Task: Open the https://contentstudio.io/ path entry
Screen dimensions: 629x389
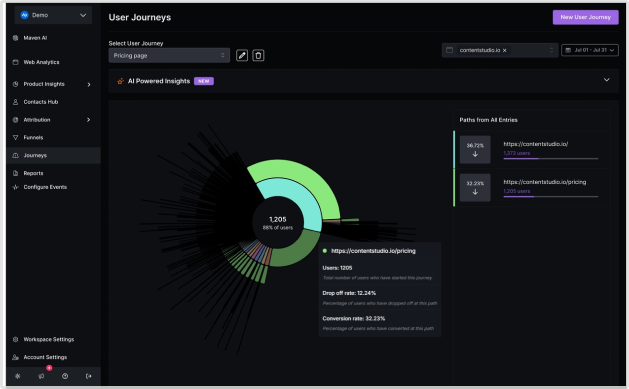Action: [x=536, y=144]
